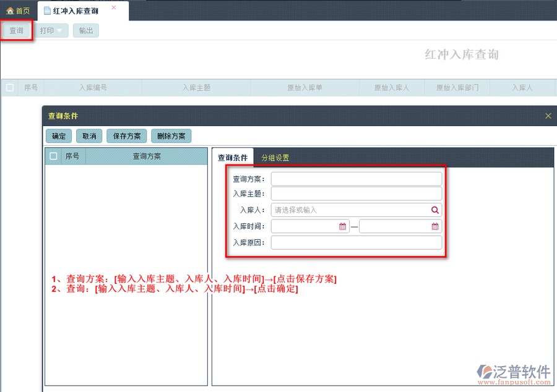Switch to the 分组设置 tab
The image size is (557, 392).
[x=275, y=158]
